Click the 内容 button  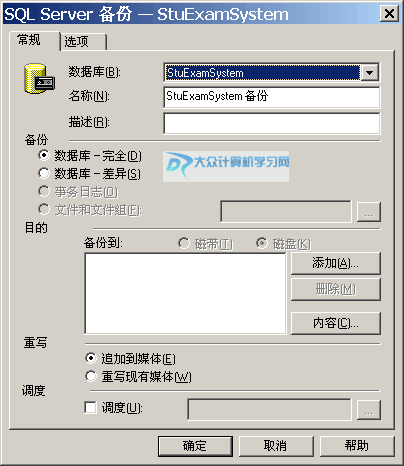click(336, 323)
